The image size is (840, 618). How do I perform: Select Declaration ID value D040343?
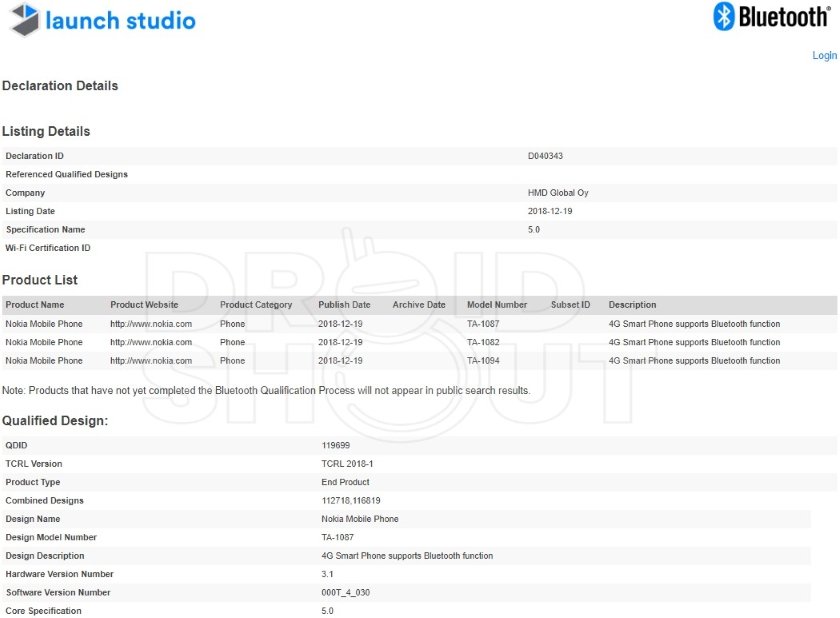coord(545,156)
